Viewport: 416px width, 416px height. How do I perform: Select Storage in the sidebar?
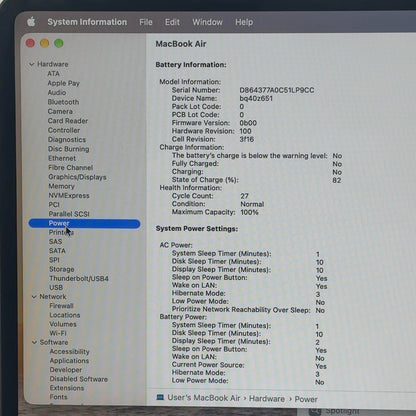point(62,269)
